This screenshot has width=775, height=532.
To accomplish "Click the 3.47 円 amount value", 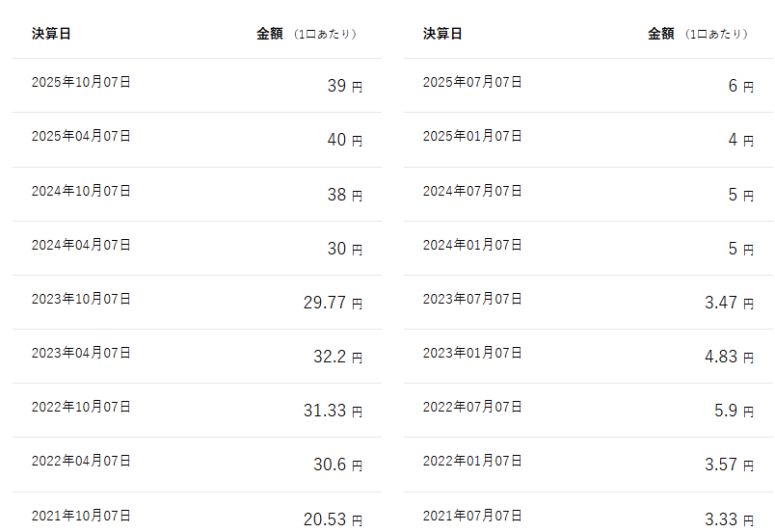I will [x=729, y=303].
